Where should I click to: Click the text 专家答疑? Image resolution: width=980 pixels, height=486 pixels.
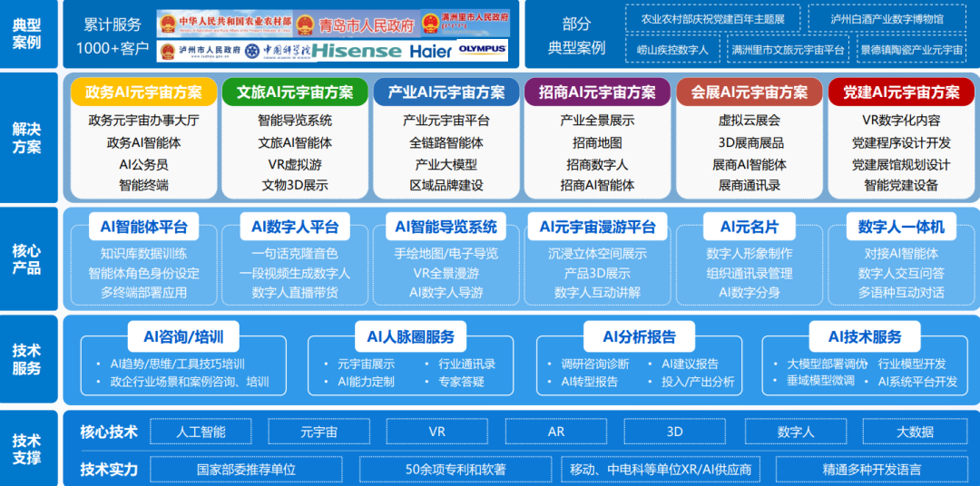(461, 381)
